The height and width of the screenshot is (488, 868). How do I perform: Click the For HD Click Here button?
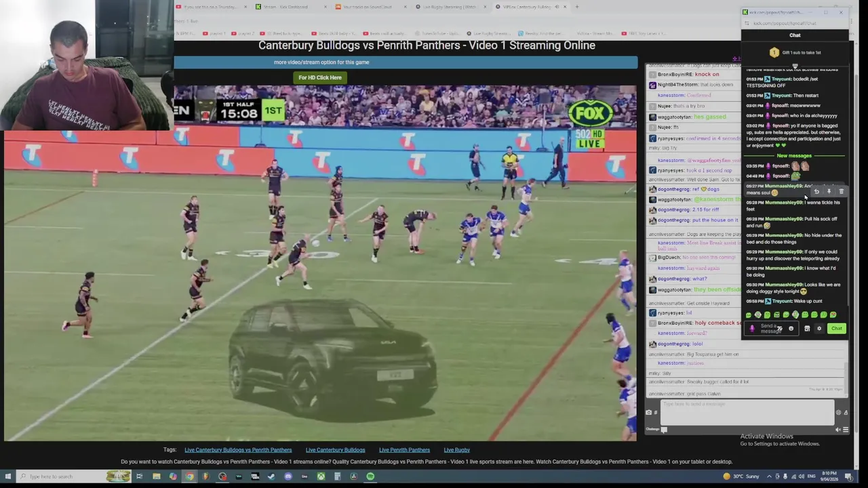click(320, 77)
